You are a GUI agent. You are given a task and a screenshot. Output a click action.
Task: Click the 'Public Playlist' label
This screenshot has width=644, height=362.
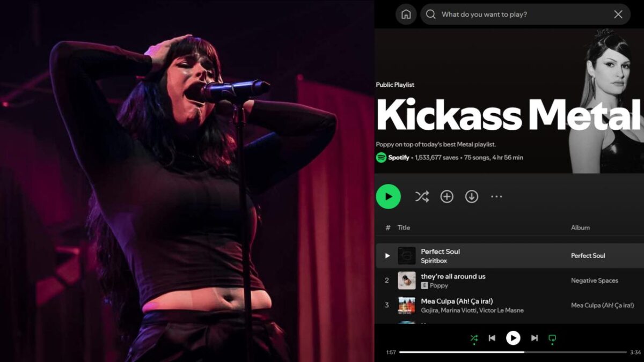coord(395,85)
